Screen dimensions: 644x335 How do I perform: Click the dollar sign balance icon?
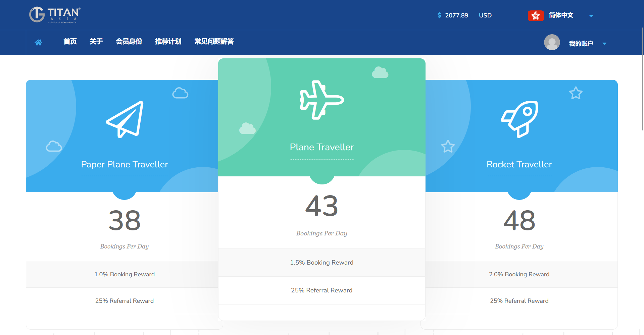click(439, 15)
